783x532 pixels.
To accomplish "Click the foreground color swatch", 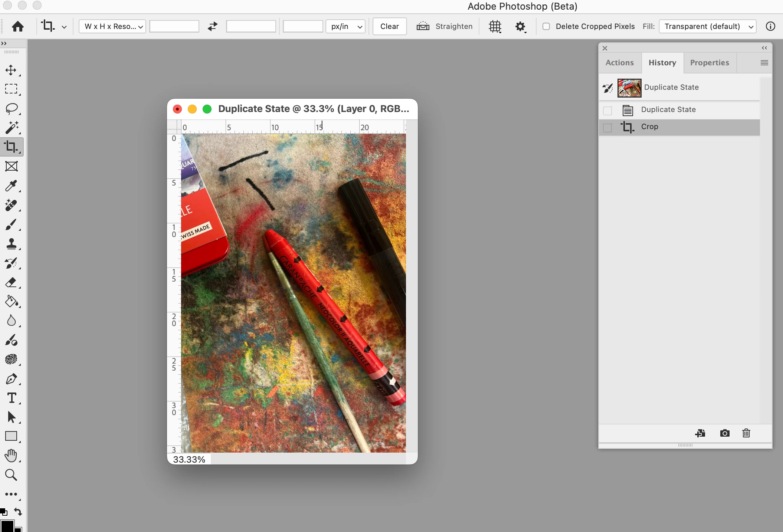I will tap(7, 526).
